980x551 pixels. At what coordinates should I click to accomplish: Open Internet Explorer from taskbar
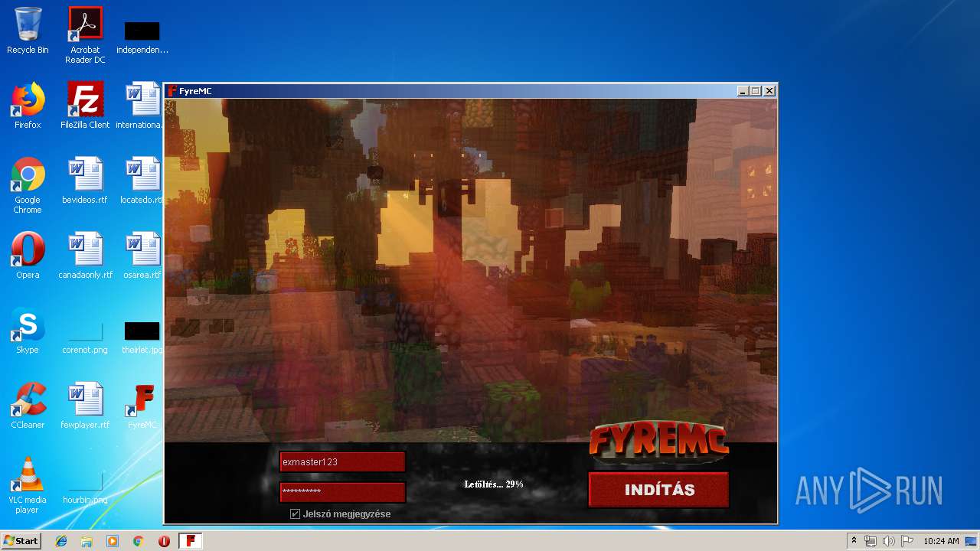(x=61, y=541)
